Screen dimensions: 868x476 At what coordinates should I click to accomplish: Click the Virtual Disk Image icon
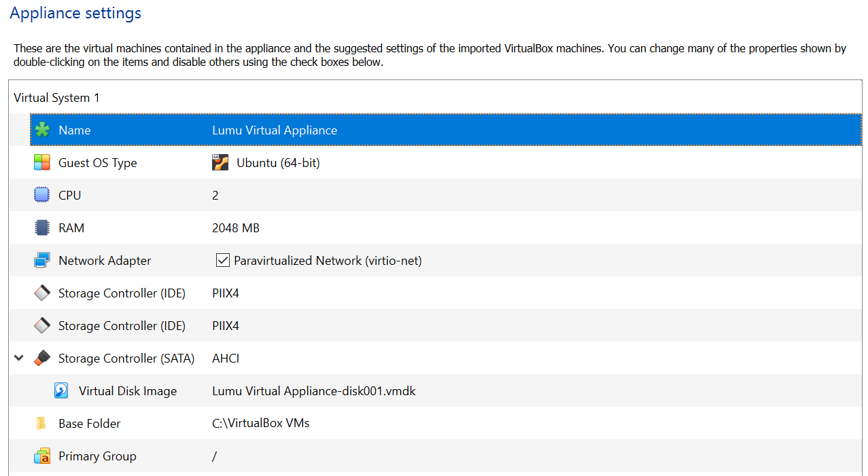(x=60, y=390)
